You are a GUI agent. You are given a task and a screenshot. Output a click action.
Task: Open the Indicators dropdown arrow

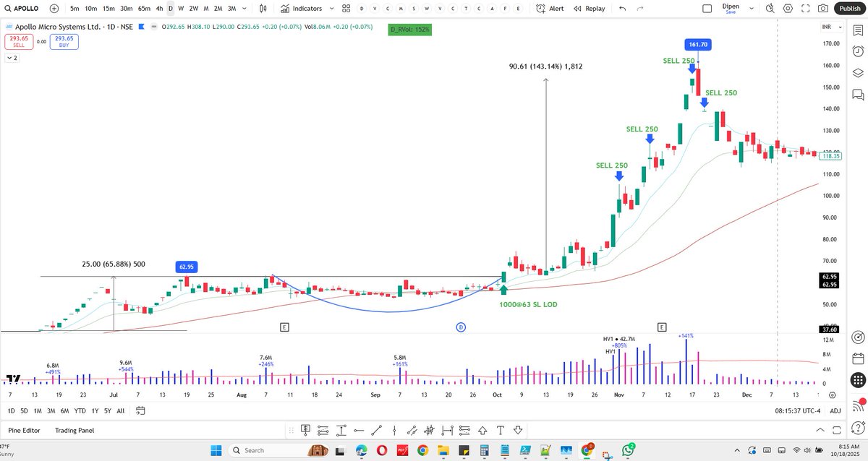tap(331, 9)
